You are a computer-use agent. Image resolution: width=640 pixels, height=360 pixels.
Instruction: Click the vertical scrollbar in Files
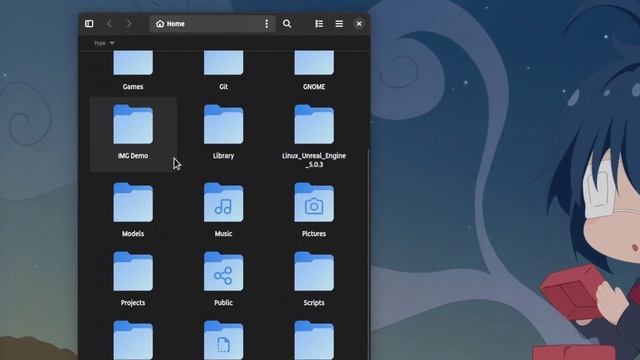point(368,253)
